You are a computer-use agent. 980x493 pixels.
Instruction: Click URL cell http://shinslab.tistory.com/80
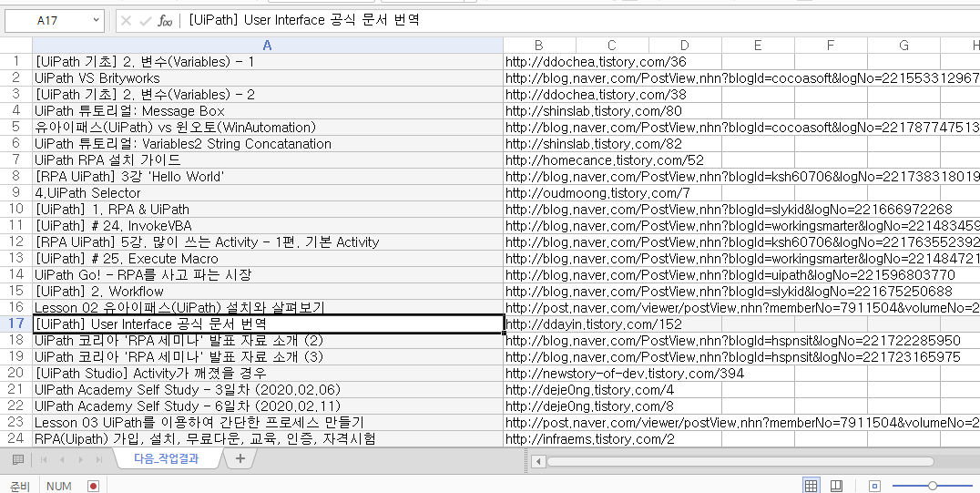coord(539,111)
